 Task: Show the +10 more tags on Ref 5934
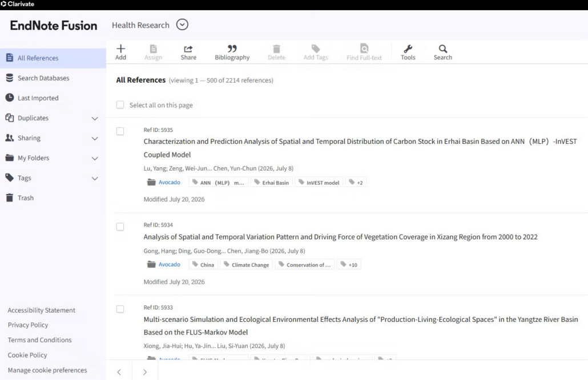(349, 265)
